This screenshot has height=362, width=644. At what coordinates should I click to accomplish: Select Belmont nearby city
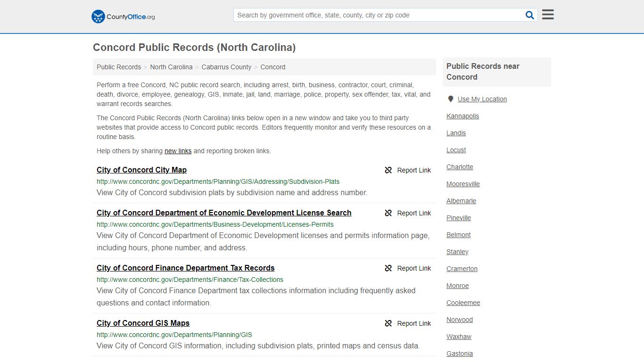(x=458, y=235)
